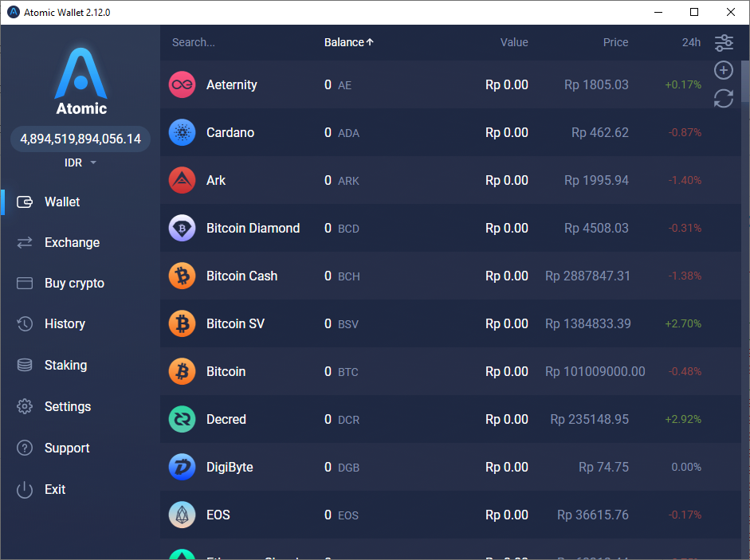Click the Wallet icon in the sidebar
This screenshot has width=750, height=560.
tap(25, 202)
